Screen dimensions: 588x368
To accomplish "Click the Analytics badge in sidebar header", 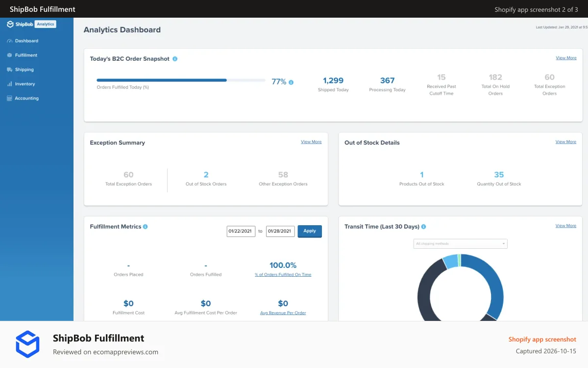I will pos(46,24).
